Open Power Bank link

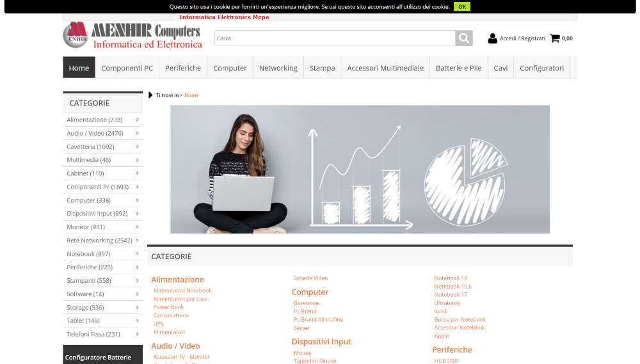click(168, 307)
